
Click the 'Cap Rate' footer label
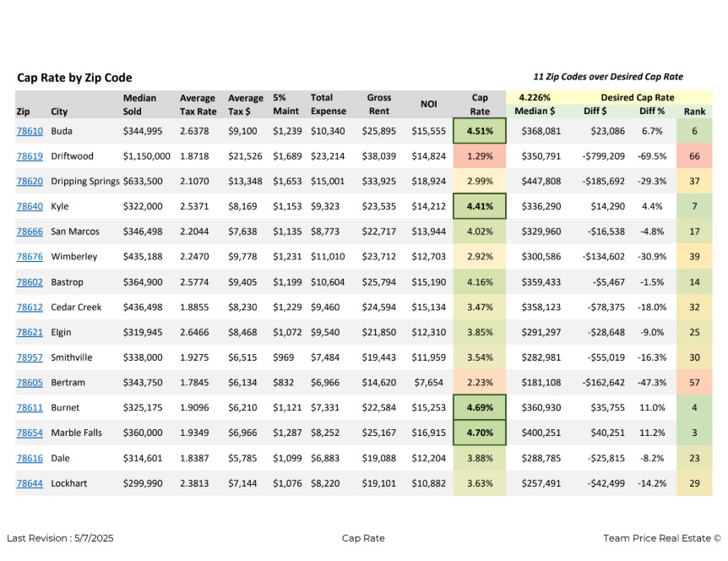click(363, 538)
